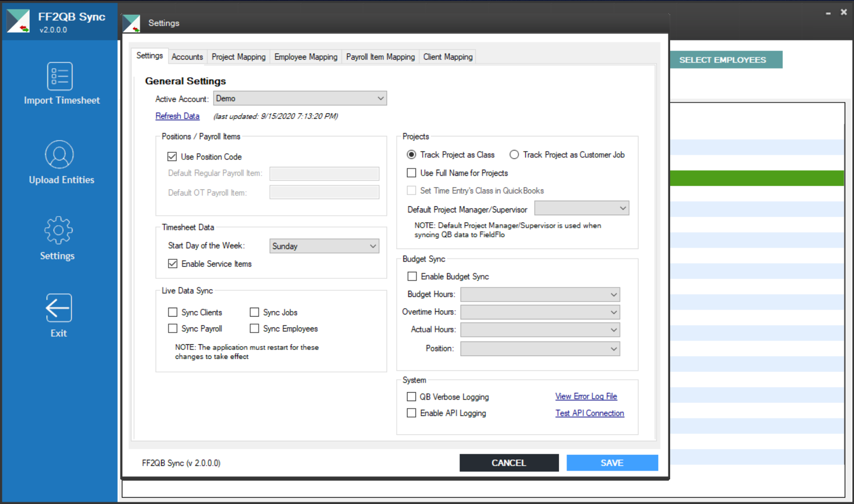Enable Sync Payroll checkbox
The image size is (854, 504).
point(173,328)
